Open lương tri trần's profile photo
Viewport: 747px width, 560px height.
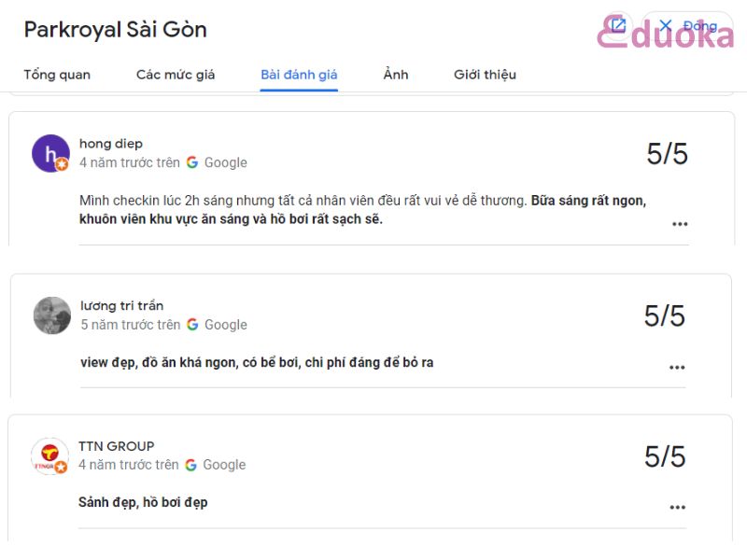coord(52,315)
